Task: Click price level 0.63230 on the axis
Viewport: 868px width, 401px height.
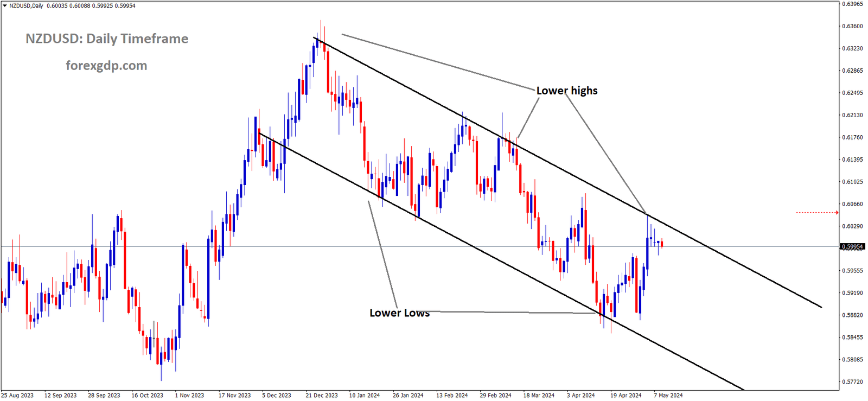Action: tap(852, 48)
